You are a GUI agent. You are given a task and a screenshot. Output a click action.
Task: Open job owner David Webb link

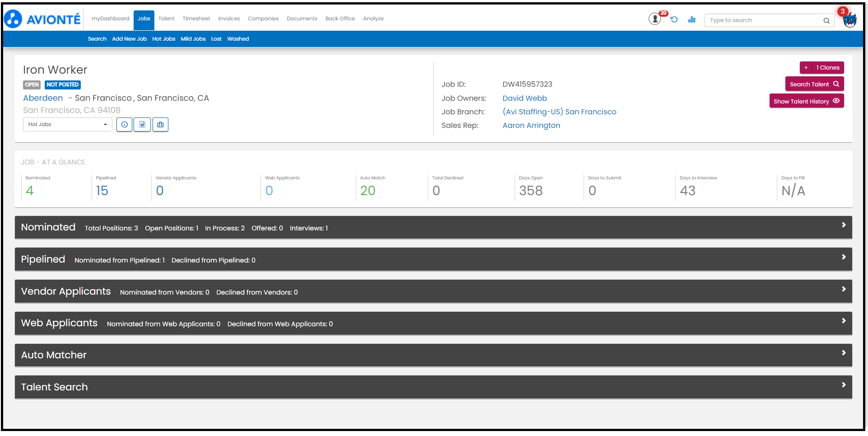(x=525, y=98)
